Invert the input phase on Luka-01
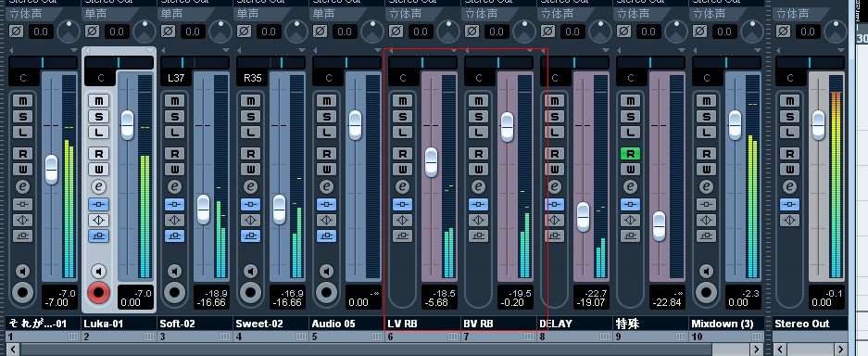Screen dimensions: 868x356 click(x=92, y=32)
